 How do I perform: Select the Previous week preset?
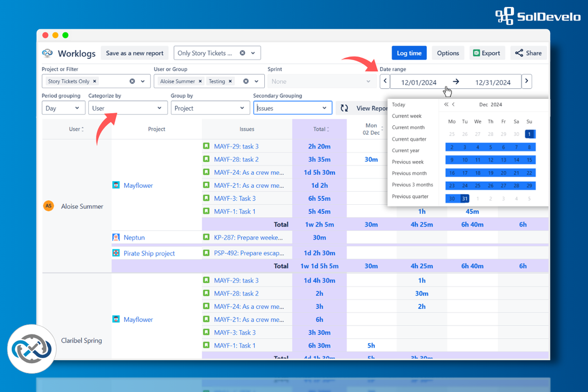408,162
